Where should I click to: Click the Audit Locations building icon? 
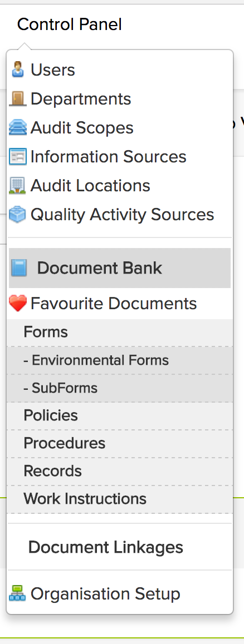17,186
